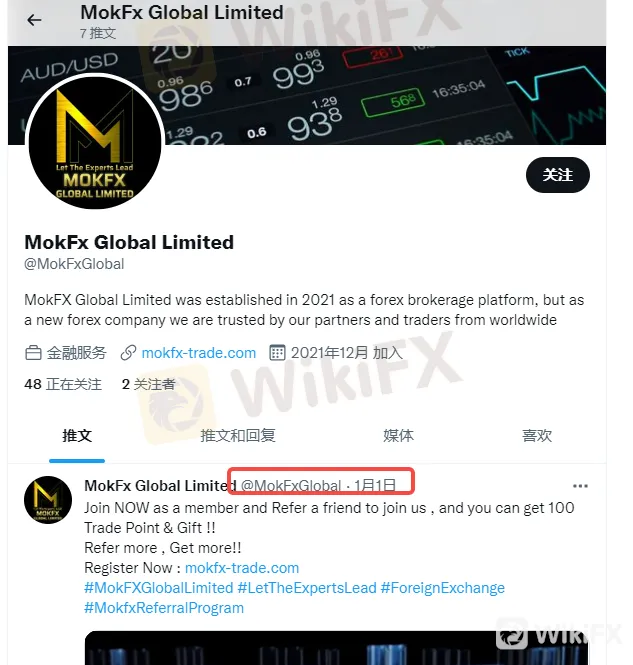
Task: Open the tweet's three-dot more menu
Action: (580, 486)
